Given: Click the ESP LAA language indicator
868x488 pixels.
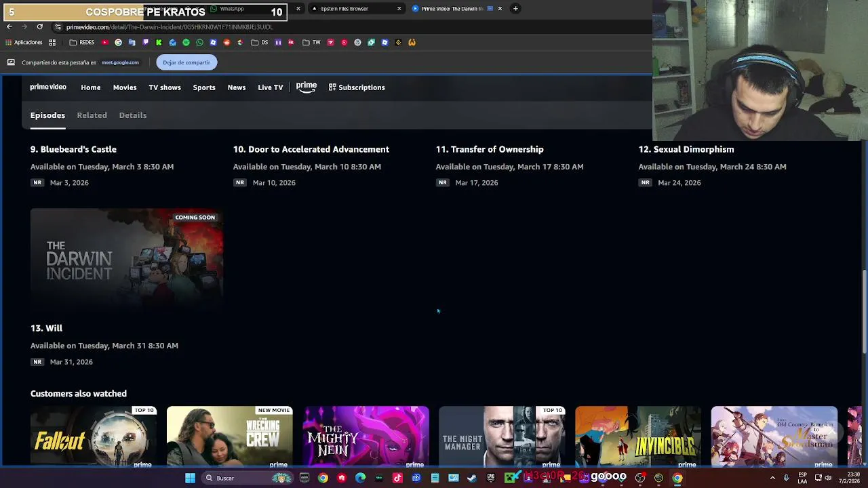Looking at the screenshot, I should tap(803, 478).
